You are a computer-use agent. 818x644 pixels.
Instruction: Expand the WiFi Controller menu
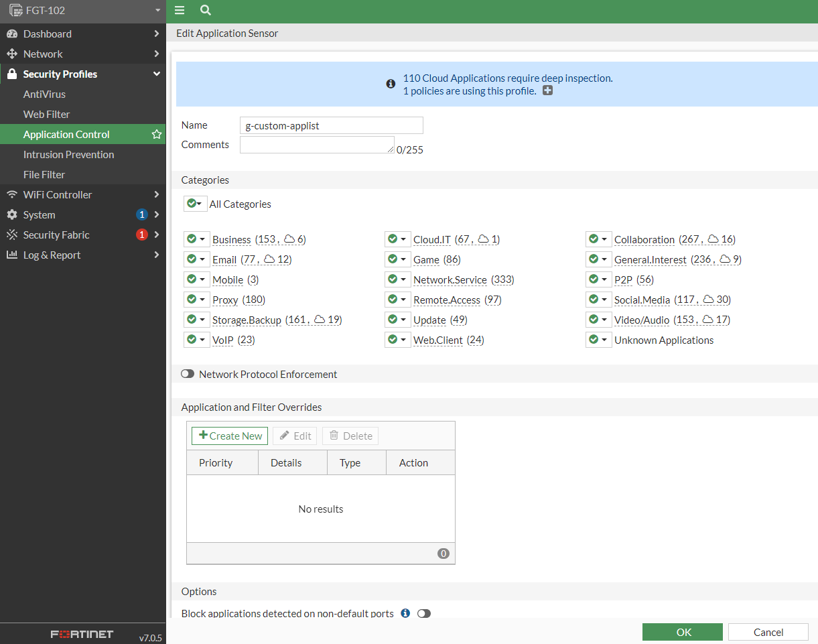82,195
